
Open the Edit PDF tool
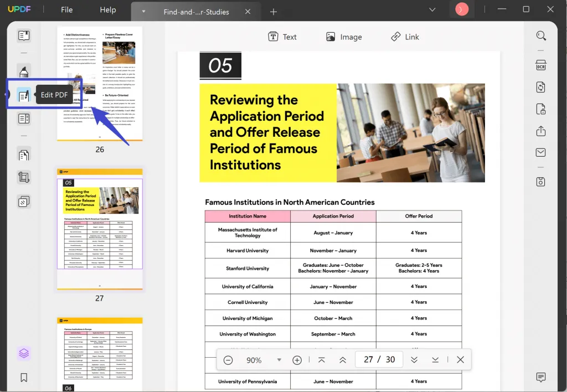[24, 95]
